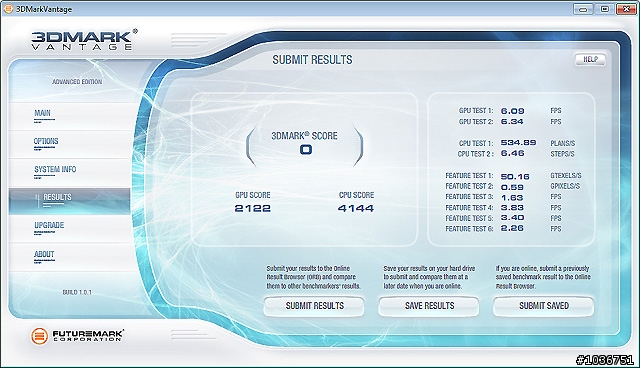Click the 3DMark Score label
This screenshot has height=368, width=640.
tap(304, 136)
